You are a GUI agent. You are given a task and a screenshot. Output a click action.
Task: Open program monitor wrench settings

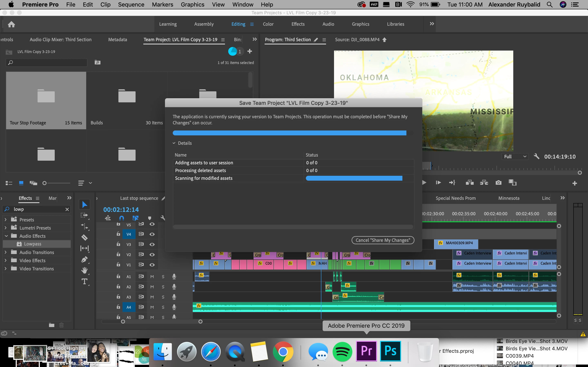pyautogui.click(x=537, y=157)
